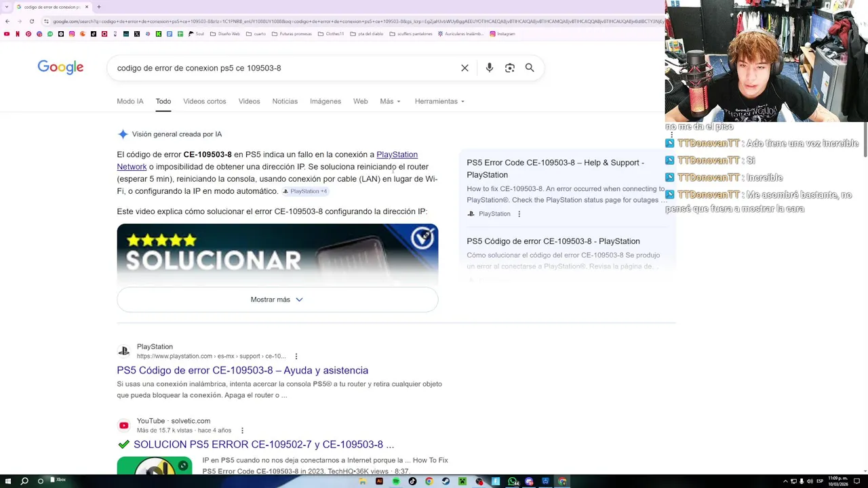Open the 'PlayStation Network' link in overview
Screen dimensions: 868x488
pyautogui.click(x=397, y=155)
